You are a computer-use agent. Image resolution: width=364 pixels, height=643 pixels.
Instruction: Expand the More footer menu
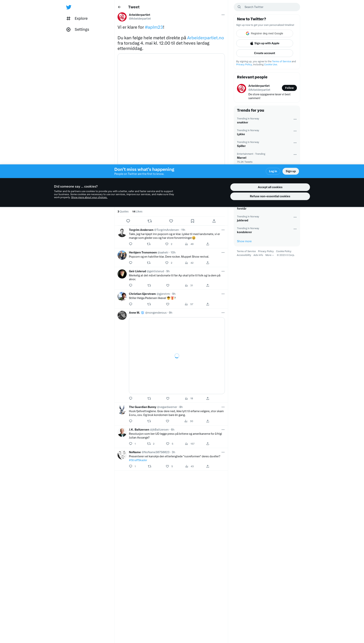tap(270, 255)
